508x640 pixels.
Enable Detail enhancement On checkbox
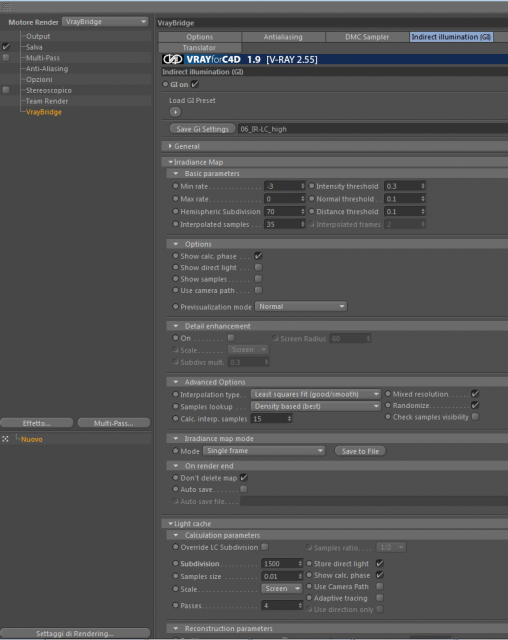pos(231,338)
